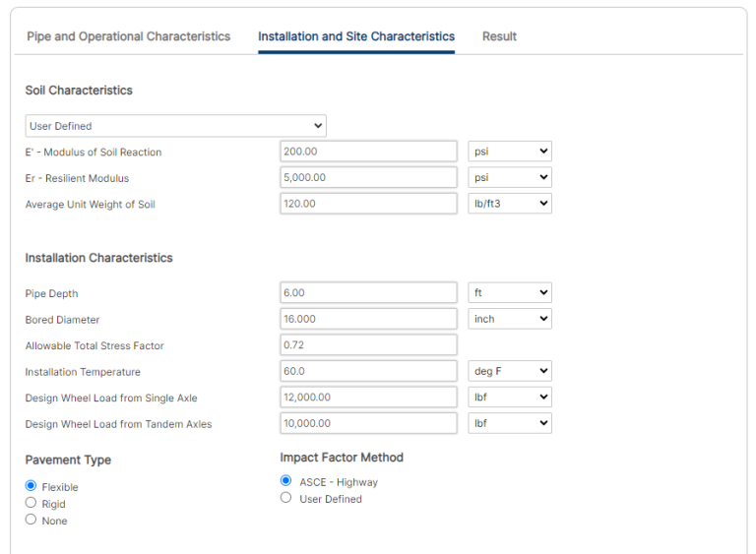The image size is (756, 554).
Task: Click the Pipe Depth value field
Action: pyautogui.click(x=368, y=293)
